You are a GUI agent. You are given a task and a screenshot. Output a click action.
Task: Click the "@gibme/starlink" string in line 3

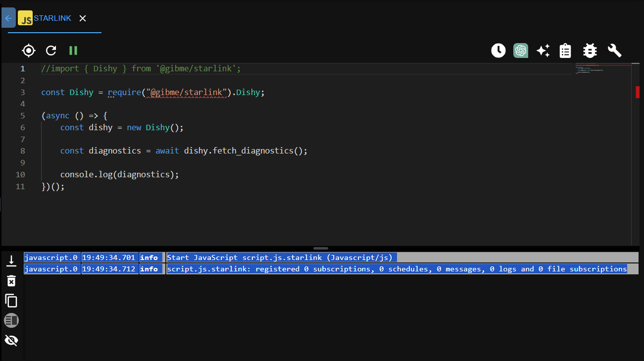(186, 92)
